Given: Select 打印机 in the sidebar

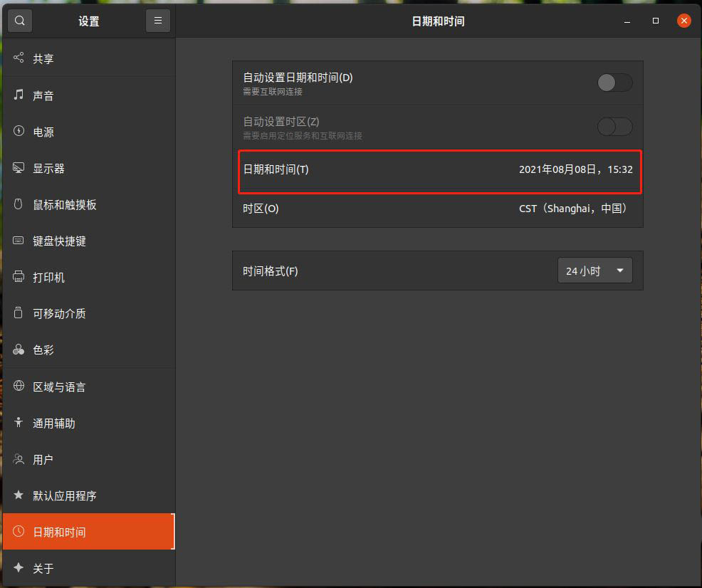Looking at the screenshot, I should point(89,277).
